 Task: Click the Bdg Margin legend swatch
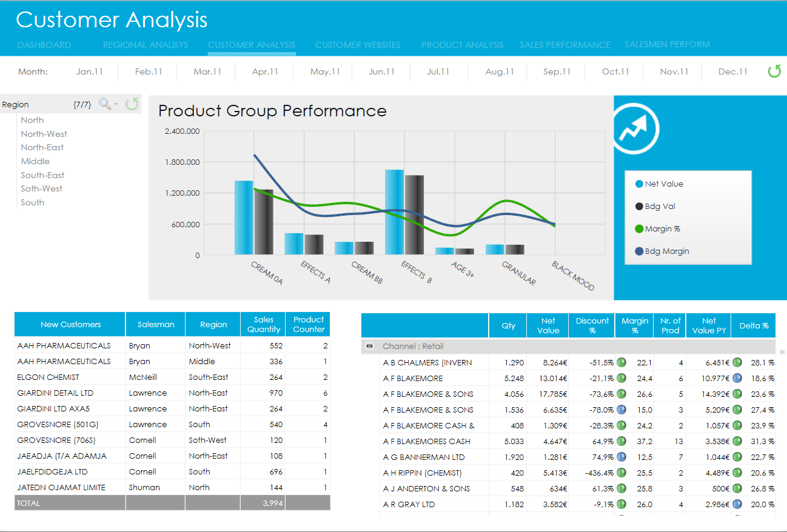639,251
